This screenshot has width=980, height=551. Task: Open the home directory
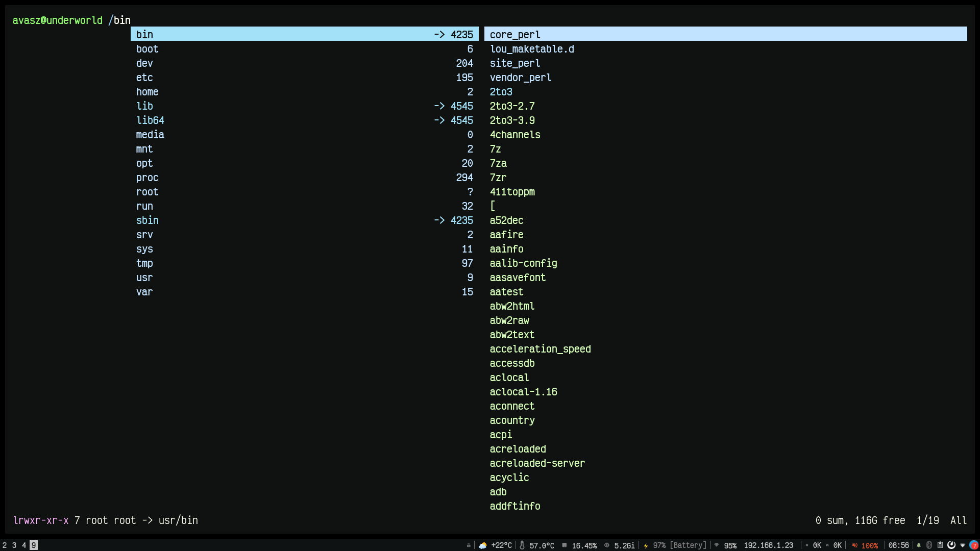pos(147,92)
